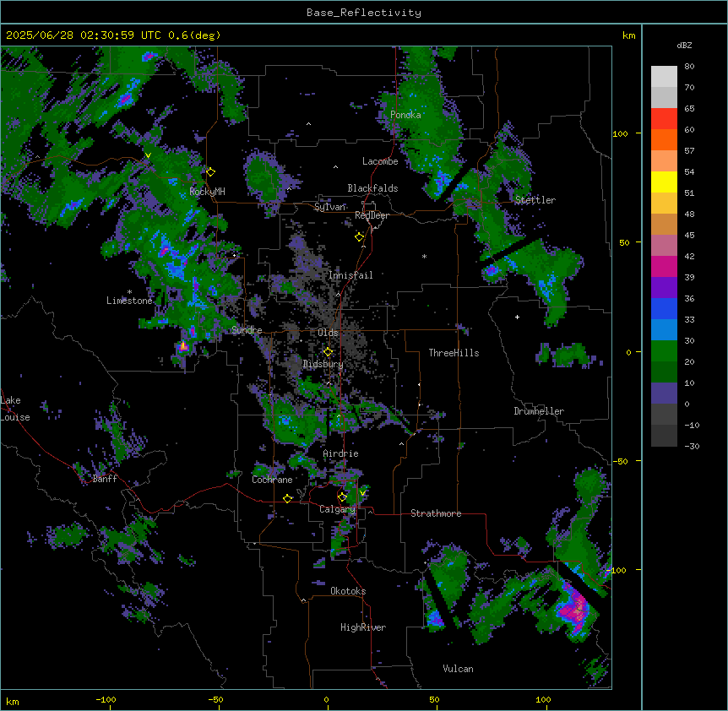Click the small intense storm cell southwest of Sundre
The height and width of the screenshot is (711, 728).
point(183,346)
